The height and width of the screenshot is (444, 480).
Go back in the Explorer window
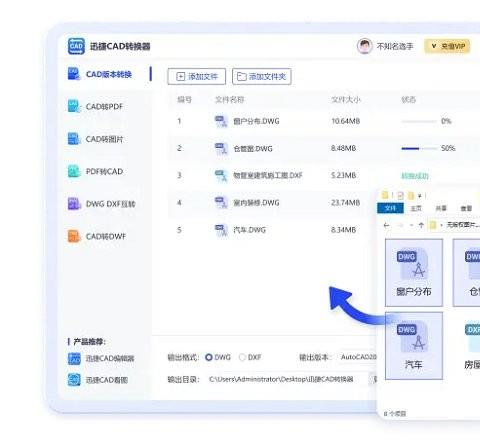(386, 225)
